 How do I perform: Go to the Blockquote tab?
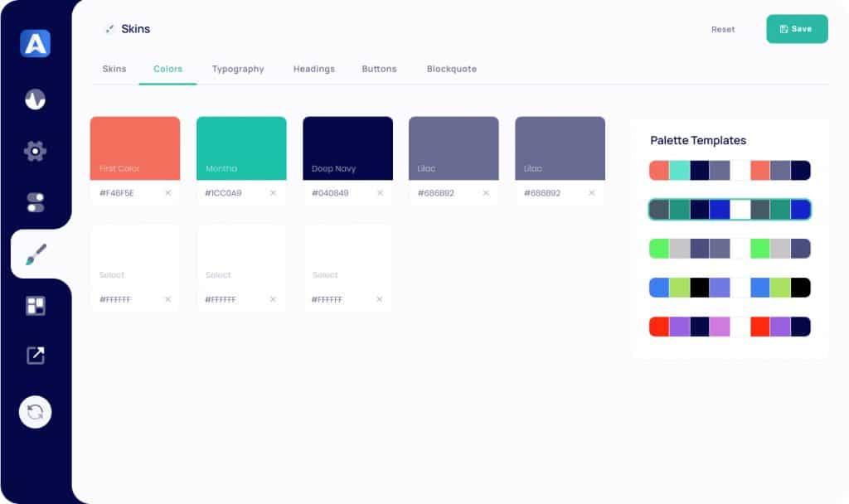pos(451,69)
